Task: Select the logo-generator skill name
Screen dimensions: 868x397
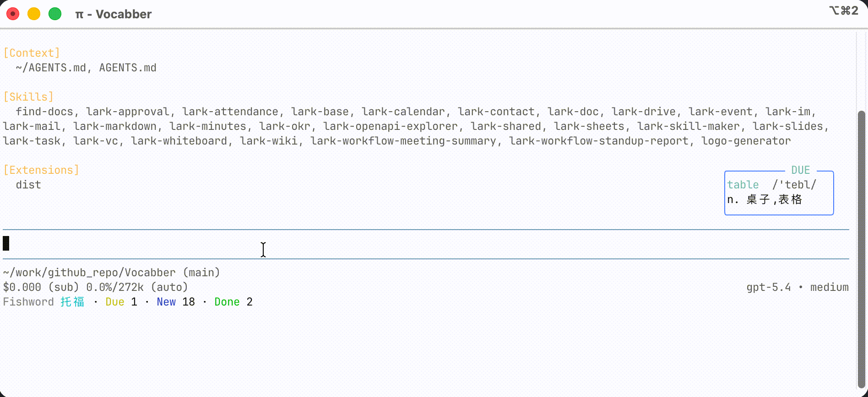Action: (746, 141)
